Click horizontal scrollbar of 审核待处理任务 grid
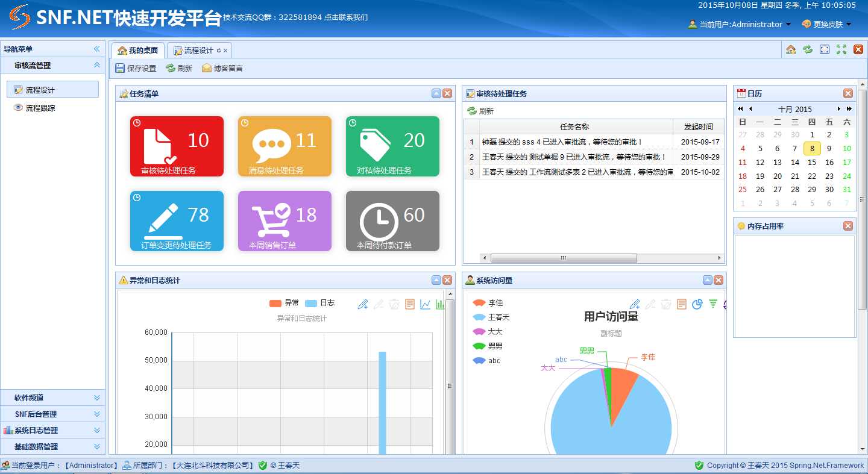Viewport: 868px width, 474px height. tap(564, 258)
